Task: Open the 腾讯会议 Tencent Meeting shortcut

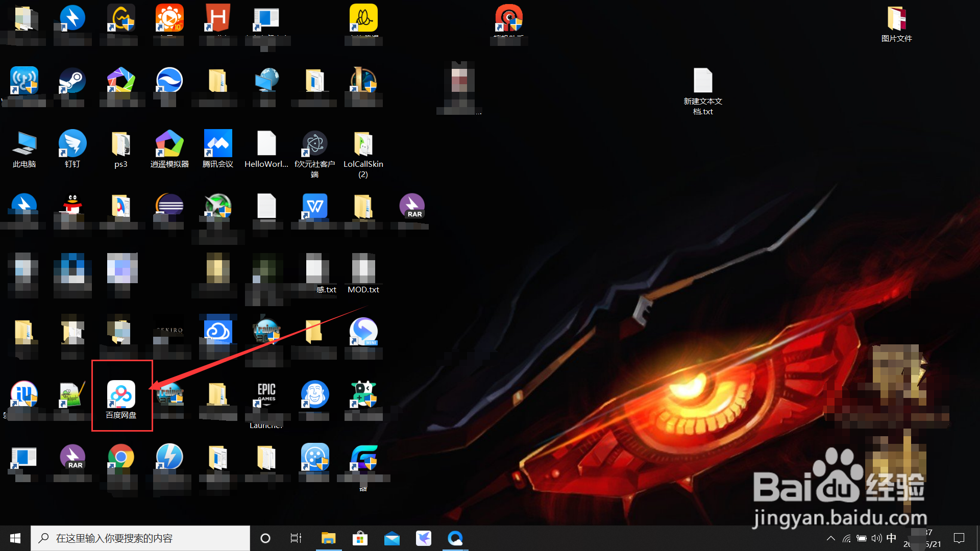Action: pos(218,149)
